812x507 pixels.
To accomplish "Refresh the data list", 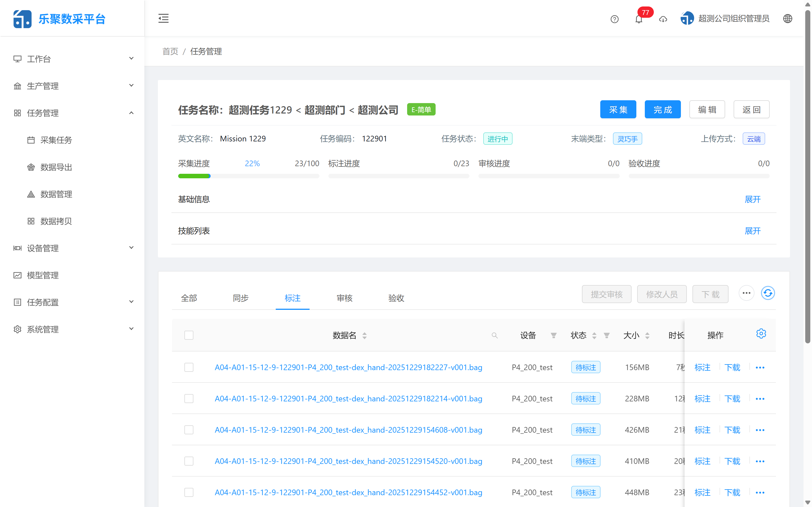I will (768, 293).
